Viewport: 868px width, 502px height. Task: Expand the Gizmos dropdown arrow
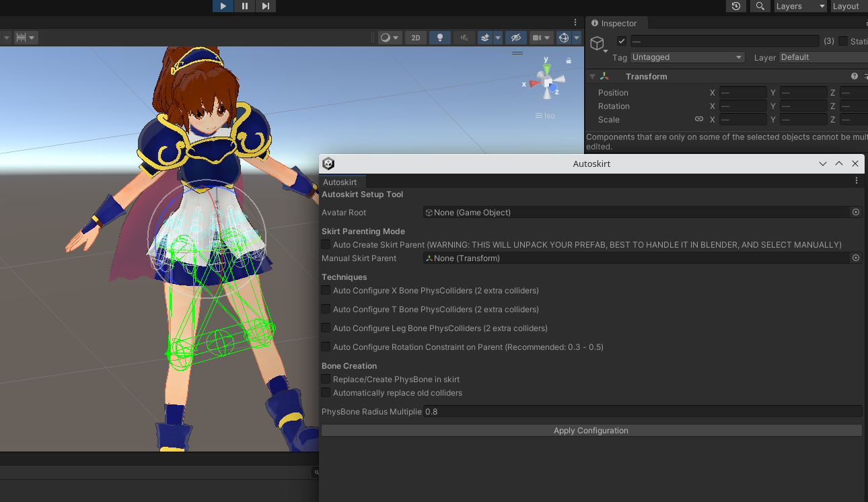577,38
